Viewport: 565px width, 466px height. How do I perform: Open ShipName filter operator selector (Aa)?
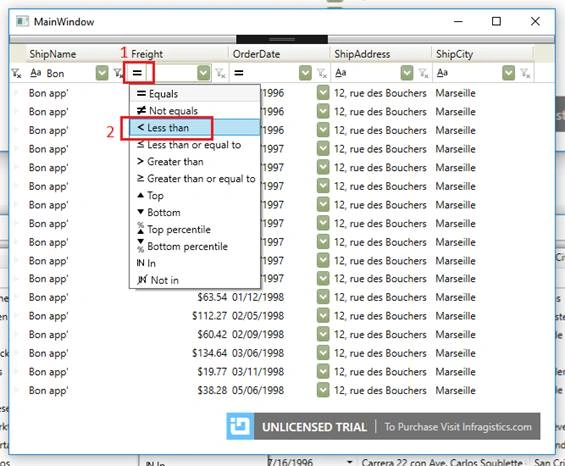[35, 73]
